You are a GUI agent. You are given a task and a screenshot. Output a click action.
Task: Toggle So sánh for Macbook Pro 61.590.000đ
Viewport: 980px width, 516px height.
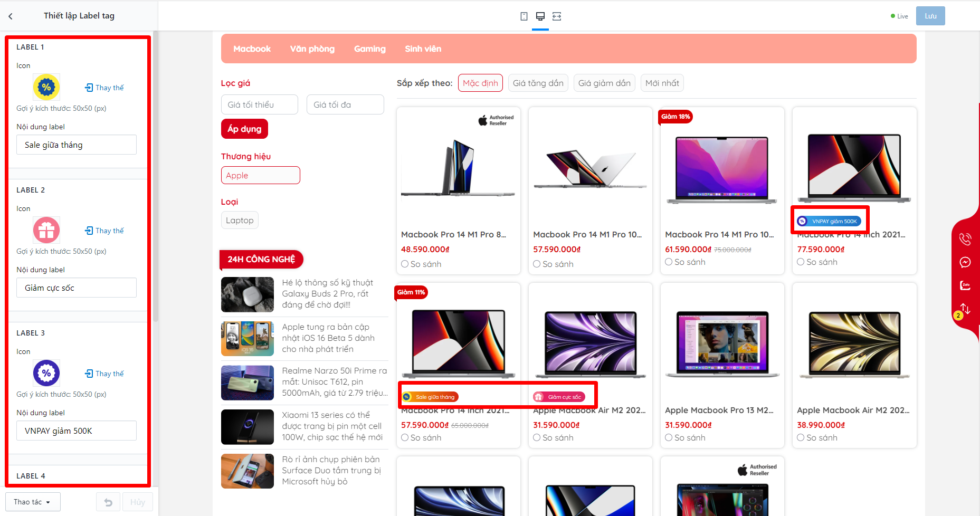(x=669, y=262)
